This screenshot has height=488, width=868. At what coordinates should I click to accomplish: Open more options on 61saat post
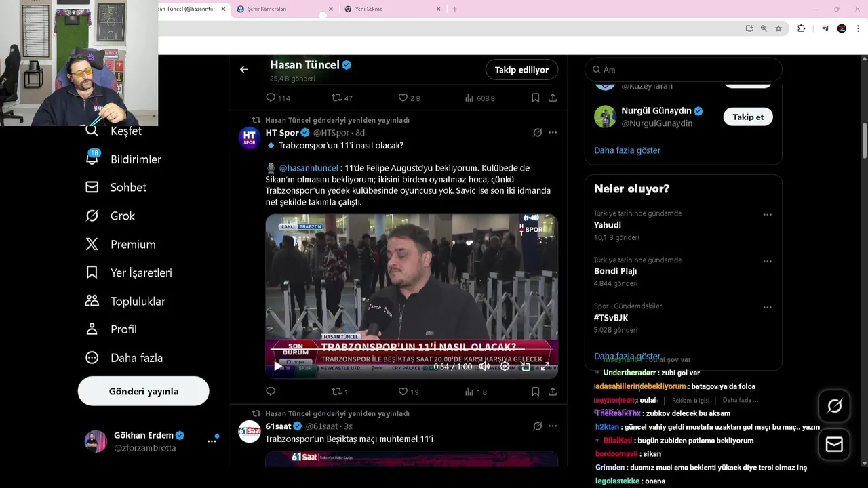[553, 426]
